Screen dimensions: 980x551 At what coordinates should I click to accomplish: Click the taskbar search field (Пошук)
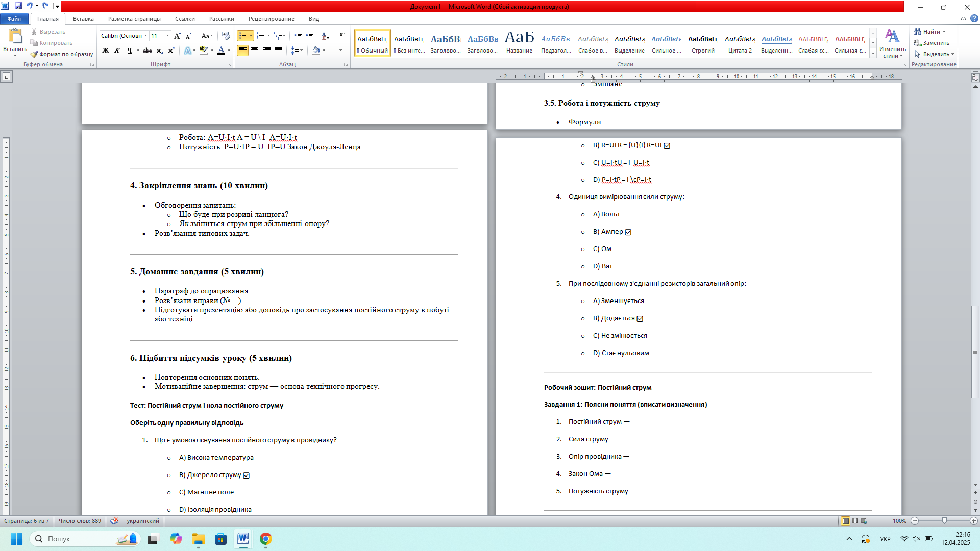coord(85,539)
